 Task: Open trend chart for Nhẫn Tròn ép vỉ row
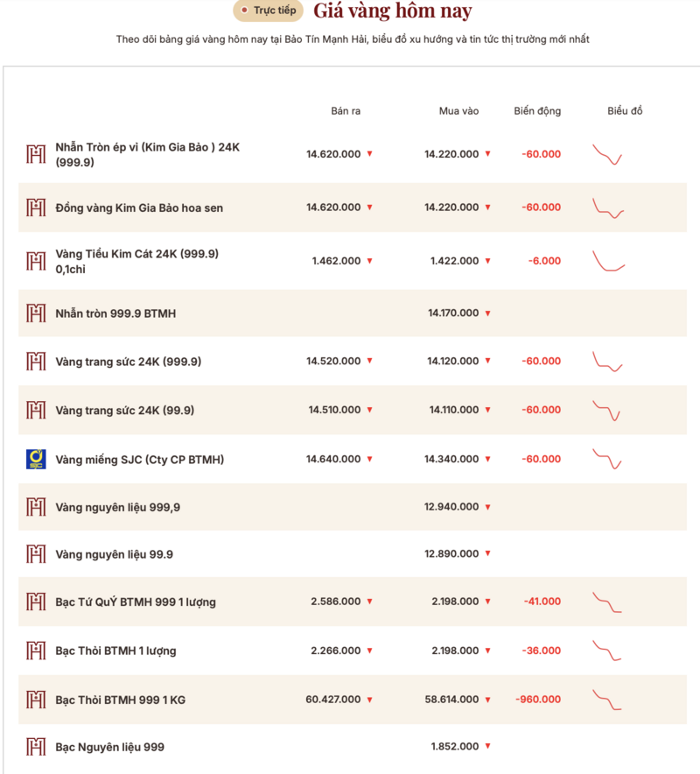coord(607,154)
